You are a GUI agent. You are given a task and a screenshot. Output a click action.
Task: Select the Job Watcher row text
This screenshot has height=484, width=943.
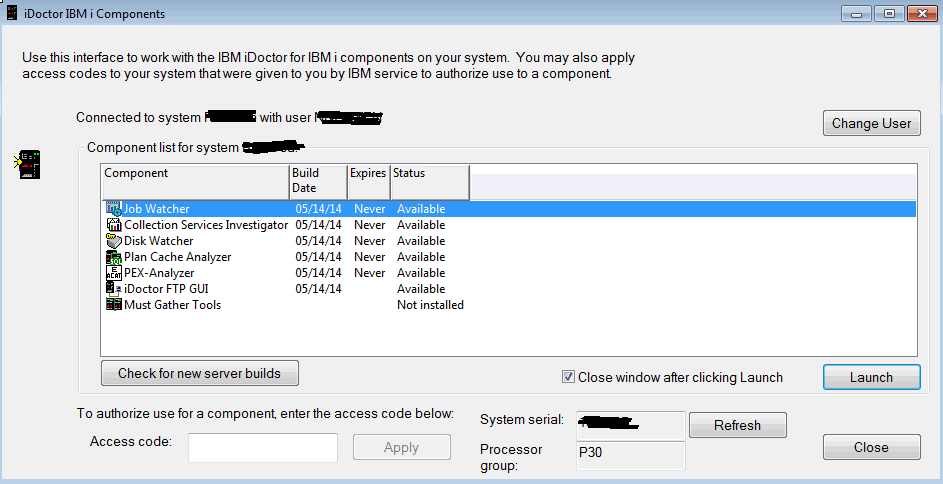pos(156,209)
